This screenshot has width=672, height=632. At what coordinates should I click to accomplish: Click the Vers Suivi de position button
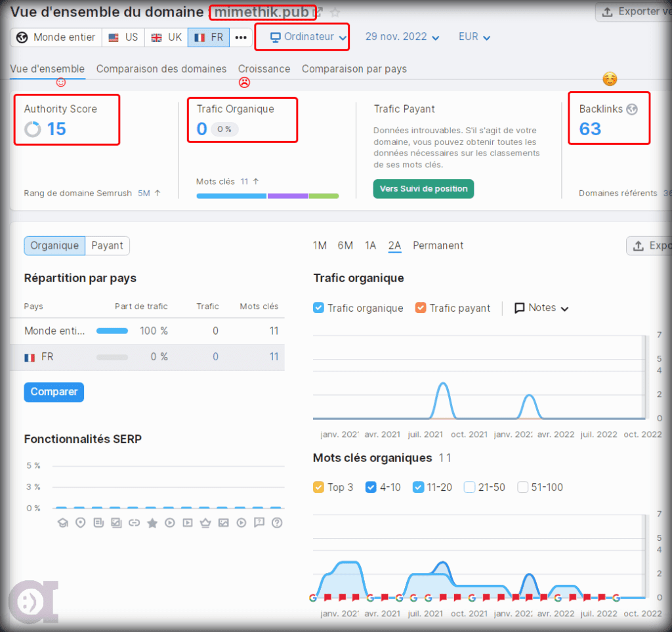(423, 189)
